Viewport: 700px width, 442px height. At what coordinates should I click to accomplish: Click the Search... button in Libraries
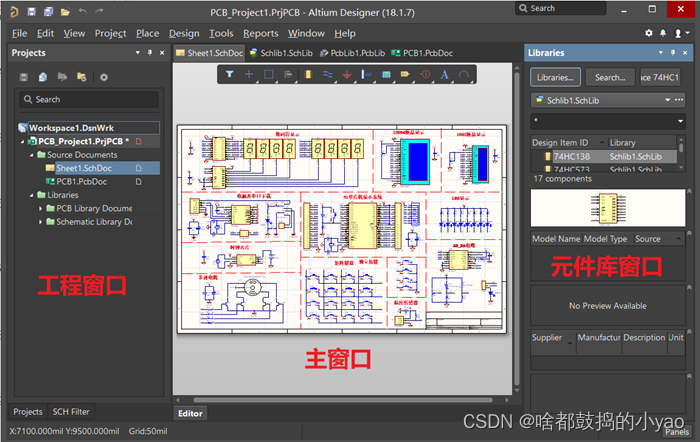pos(608,77)
